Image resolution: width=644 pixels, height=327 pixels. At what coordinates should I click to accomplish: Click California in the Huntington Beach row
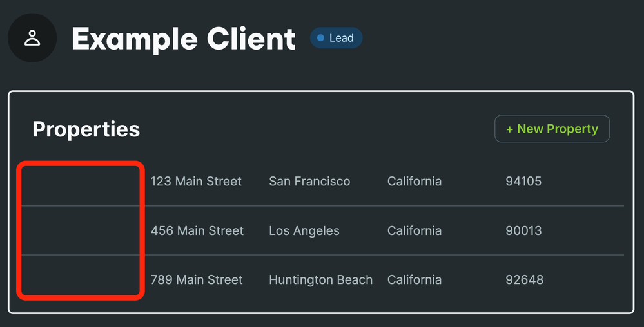click(415, 280)
